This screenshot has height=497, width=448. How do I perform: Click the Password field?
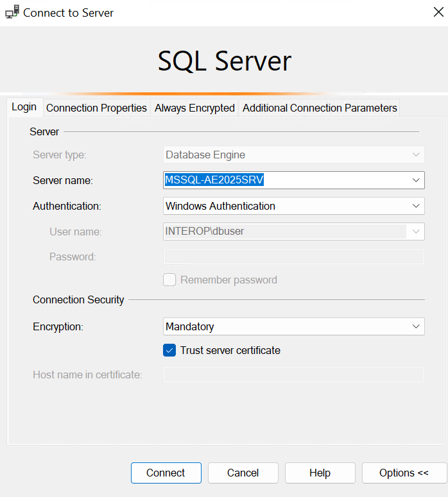coord(294,257)
